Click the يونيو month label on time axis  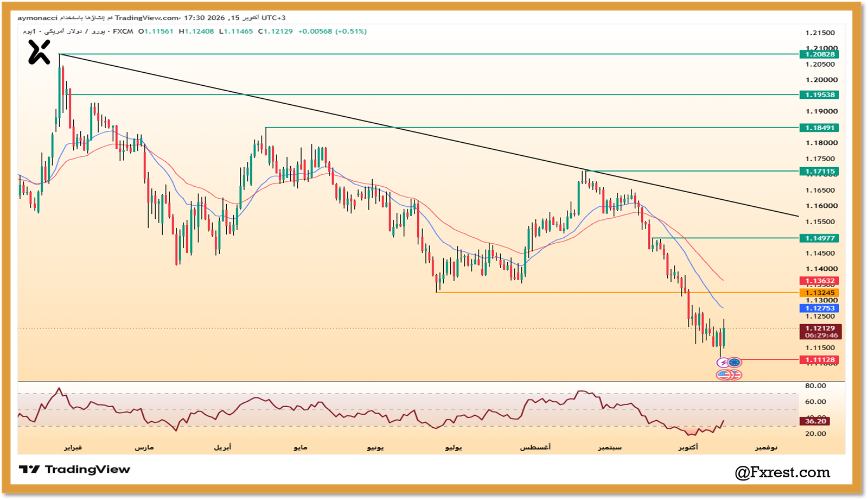[375, 447]
